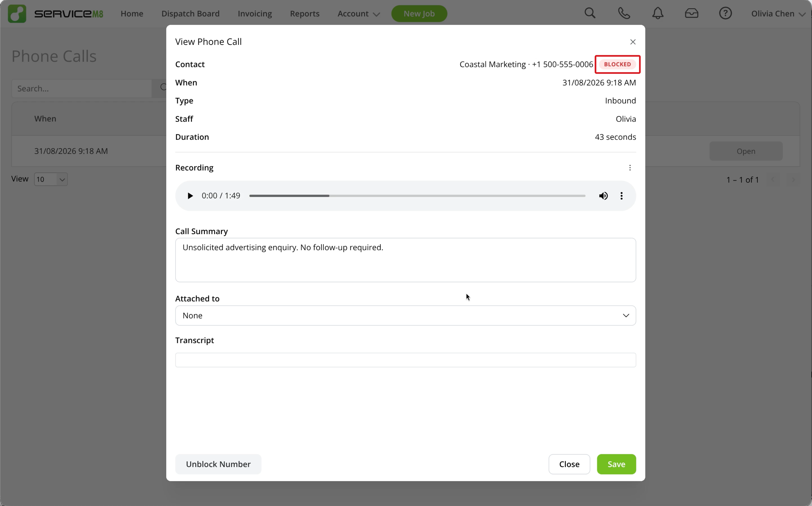Change the View rows-per-page dropdown
Screen dimensions: 812x506
(x=51, y=179)
